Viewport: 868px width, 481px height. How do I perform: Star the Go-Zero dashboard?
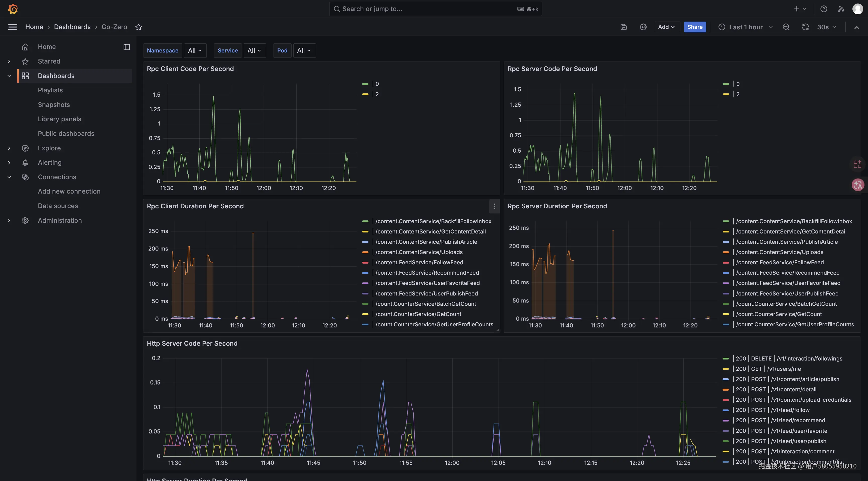coord(138,27)
